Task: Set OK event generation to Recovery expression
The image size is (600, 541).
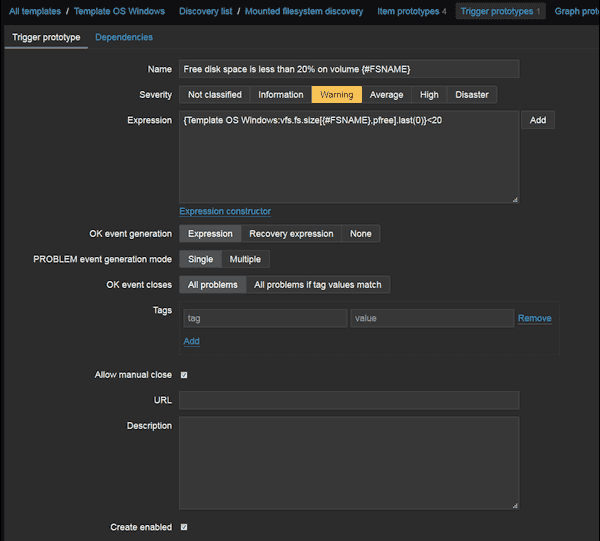Action: point(291,234)
